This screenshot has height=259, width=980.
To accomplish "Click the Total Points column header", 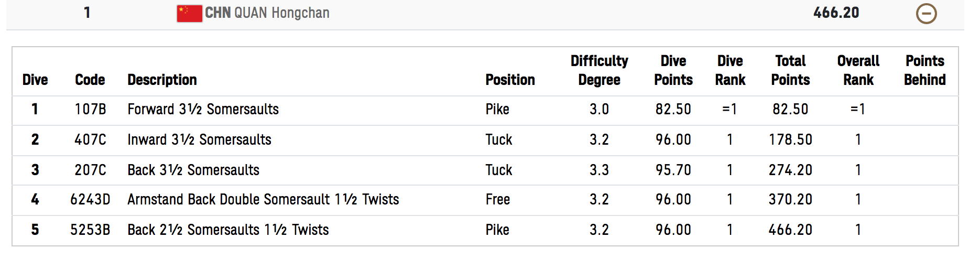I will pyautogui.click(x=790, y=70).
